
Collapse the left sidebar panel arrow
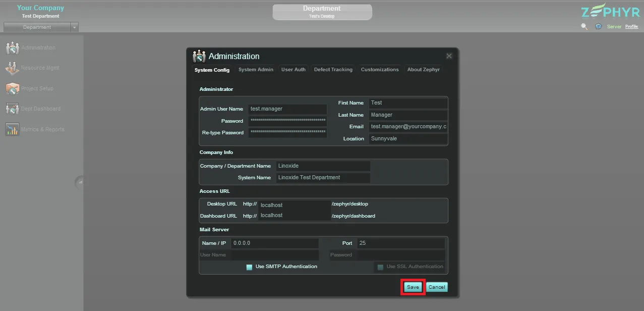(x=80, y=182)
